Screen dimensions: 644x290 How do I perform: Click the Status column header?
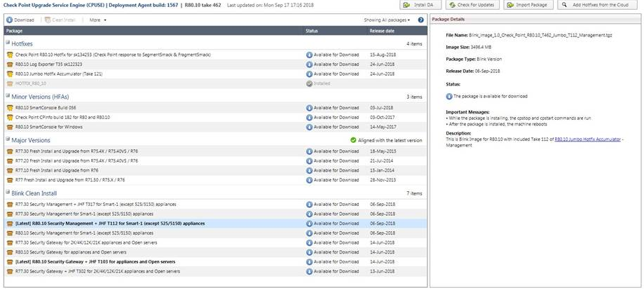336,31
